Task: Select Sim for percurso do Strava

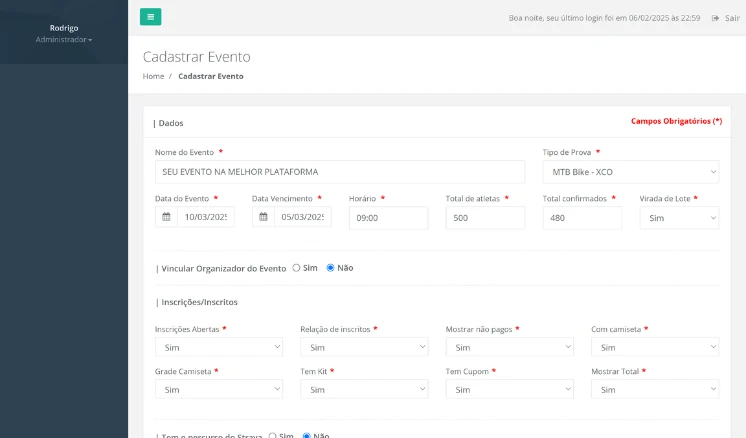Action: point(272,435)
